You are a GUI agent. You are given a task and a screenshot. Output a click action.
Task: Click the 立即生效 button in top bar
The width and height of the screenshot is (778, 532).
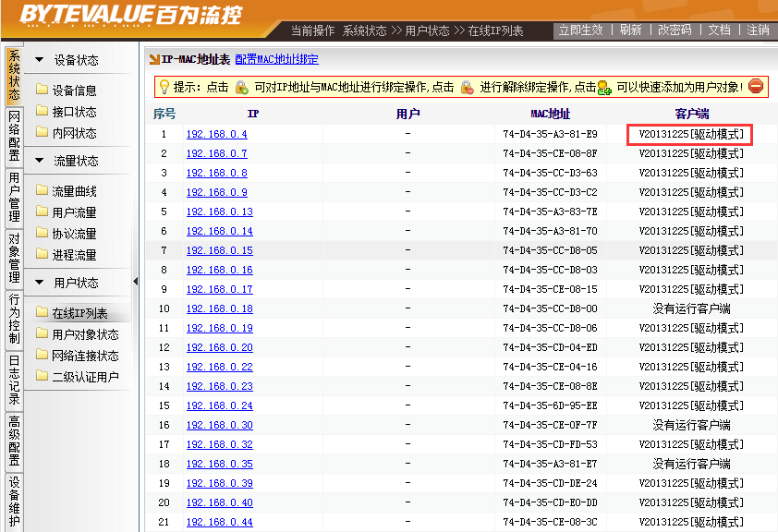point(582,30)
